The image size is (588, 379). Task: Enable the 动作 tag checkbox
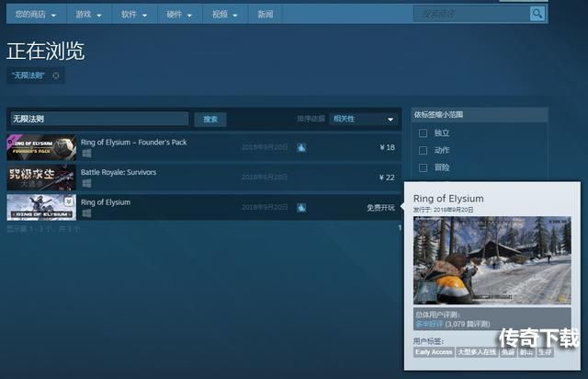tap(423, 150)
